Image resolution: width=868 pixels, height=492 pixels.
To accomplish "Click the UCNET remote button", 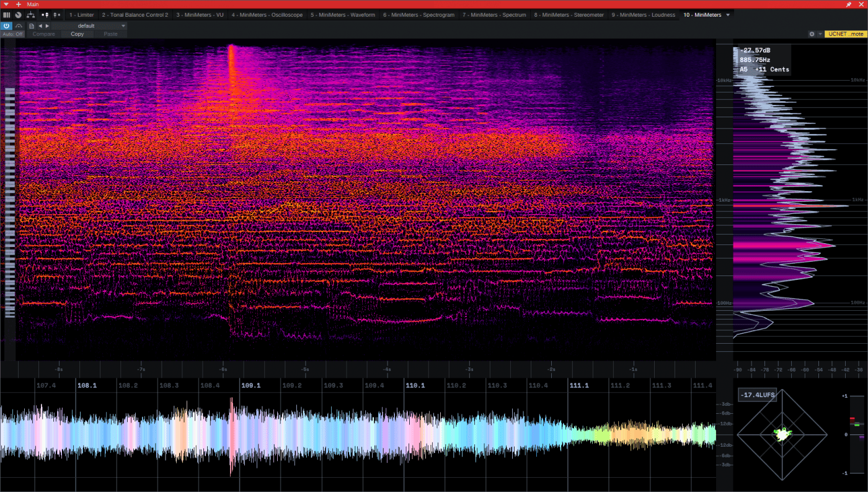I will pos(846,34).
